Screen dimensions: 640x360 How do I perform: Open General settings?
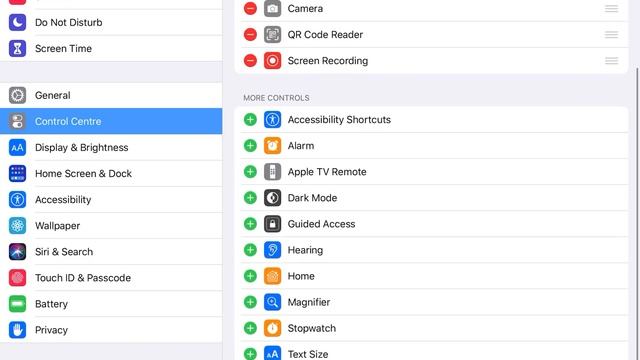[x=111, y=95]
